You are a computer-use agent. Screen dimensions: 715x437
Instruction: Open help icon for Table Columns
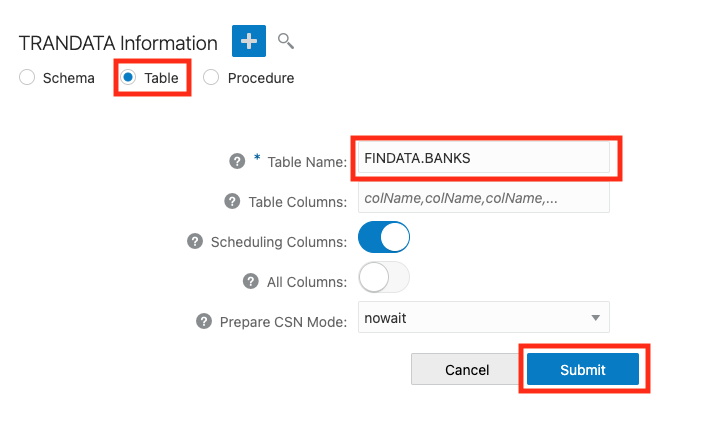click(229, 201)
